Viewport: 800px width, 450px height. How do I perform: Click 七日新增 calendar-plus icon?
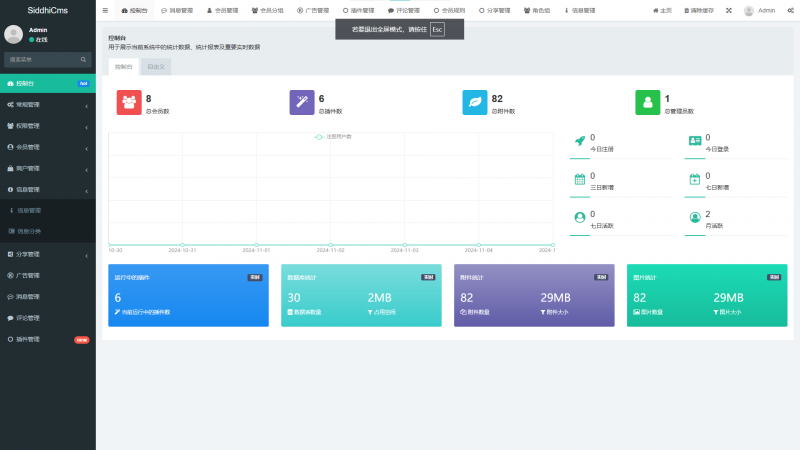(695, 179)
